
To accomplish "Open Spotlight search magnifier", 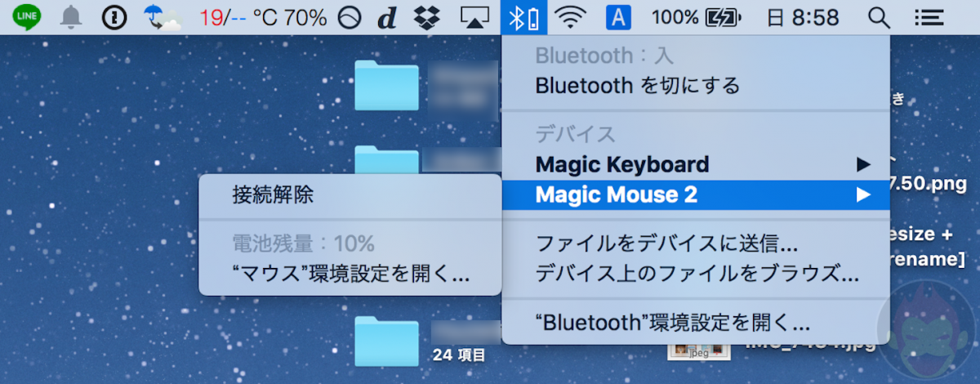I will tap(879, 16).
